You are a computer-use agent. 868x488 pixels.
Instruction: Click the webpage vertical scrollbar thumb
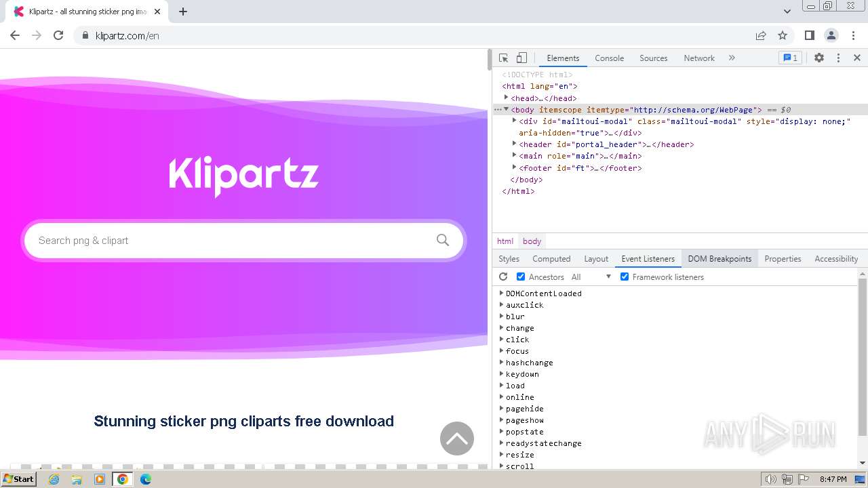(x=490, y=60)
